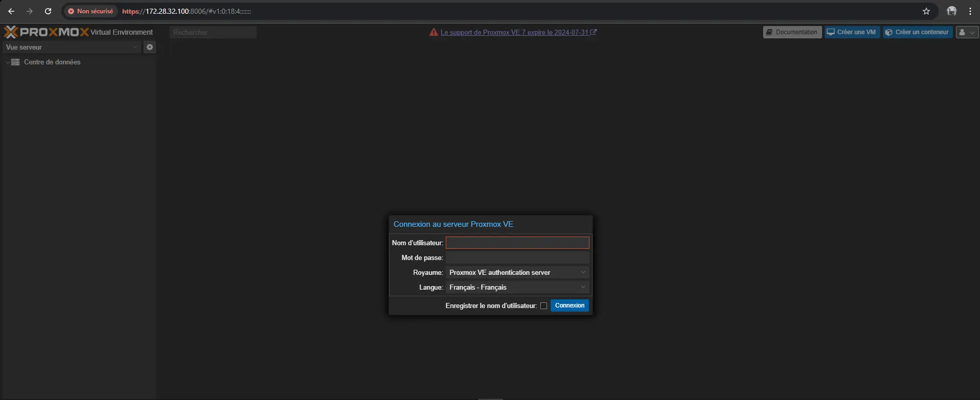980x400 pixels.
Task: Click the gear icon beside Vue serveur
Action: (150, 47)
